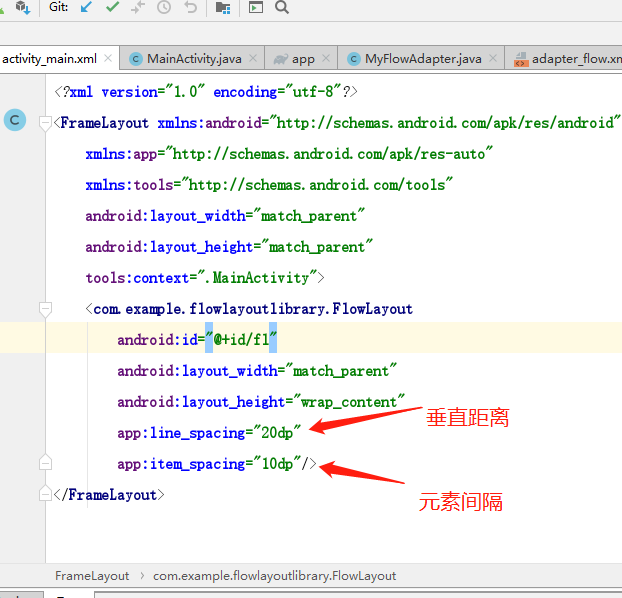
Task: Click the xmlns:tools namespace line
Action: click(269, 185)
